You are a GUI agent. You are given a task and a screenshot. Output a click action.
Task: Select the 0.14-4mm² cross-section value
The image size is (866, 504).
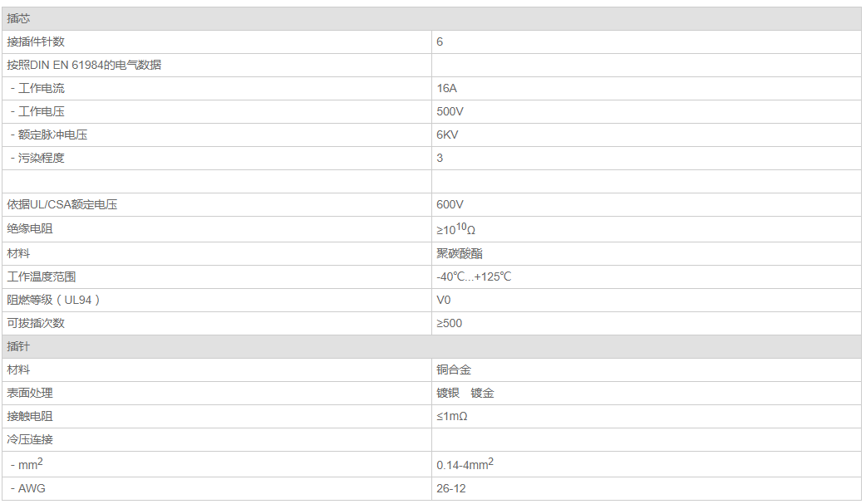point(465,464)
